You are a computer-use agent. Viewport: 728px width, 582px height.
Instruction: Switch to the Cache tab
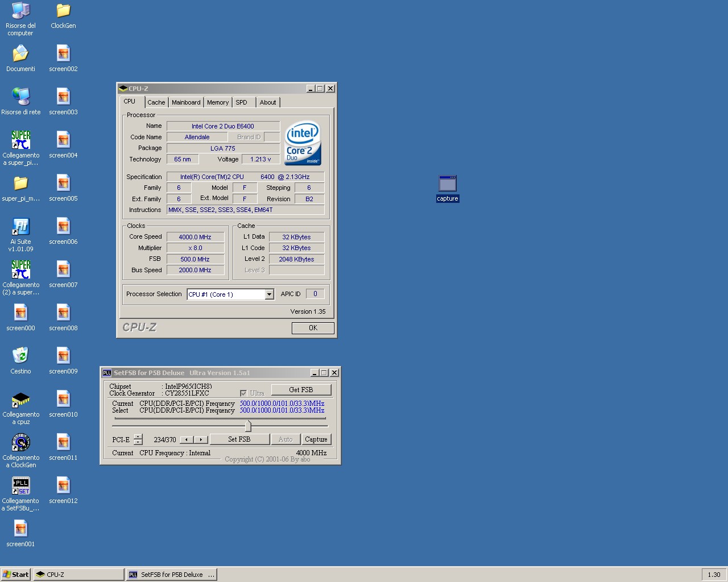[156, 103]
